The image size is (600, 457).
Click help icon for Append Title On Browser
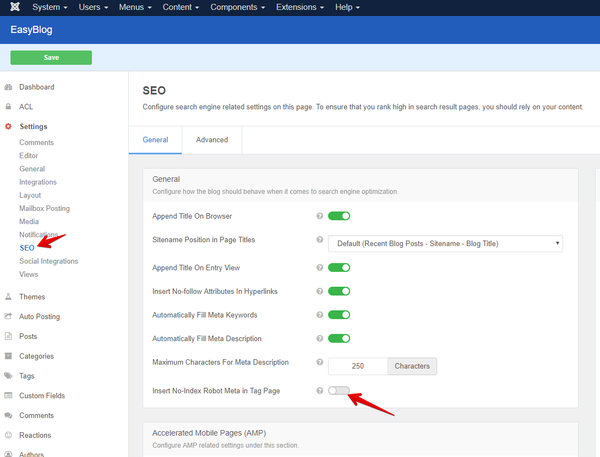tap(320, 216)
